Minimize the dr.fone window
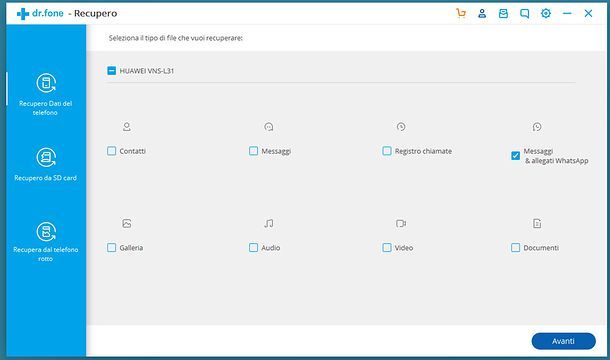This screenshot has height=360, width=610. pyautogui.click(x=567, y=14)
